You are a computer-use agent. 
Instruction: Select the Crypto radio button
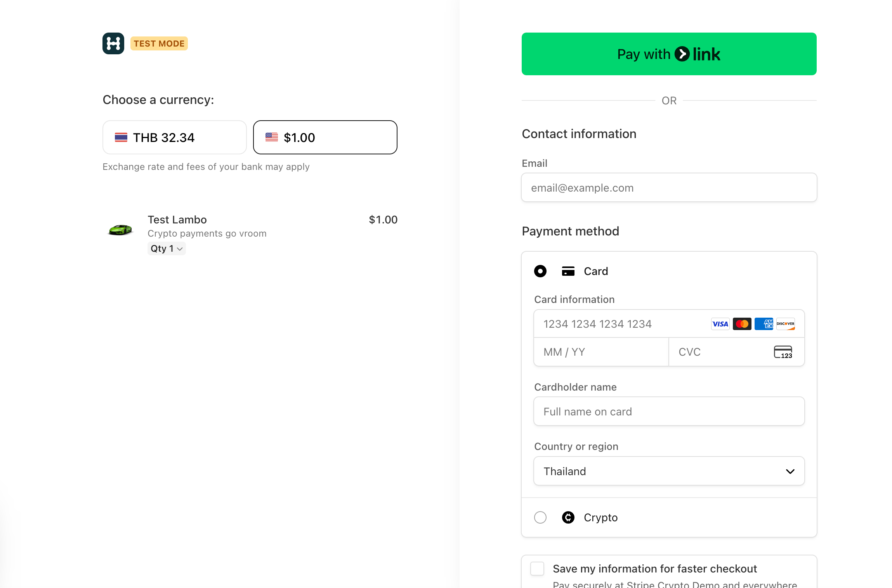tap(540, 517)
